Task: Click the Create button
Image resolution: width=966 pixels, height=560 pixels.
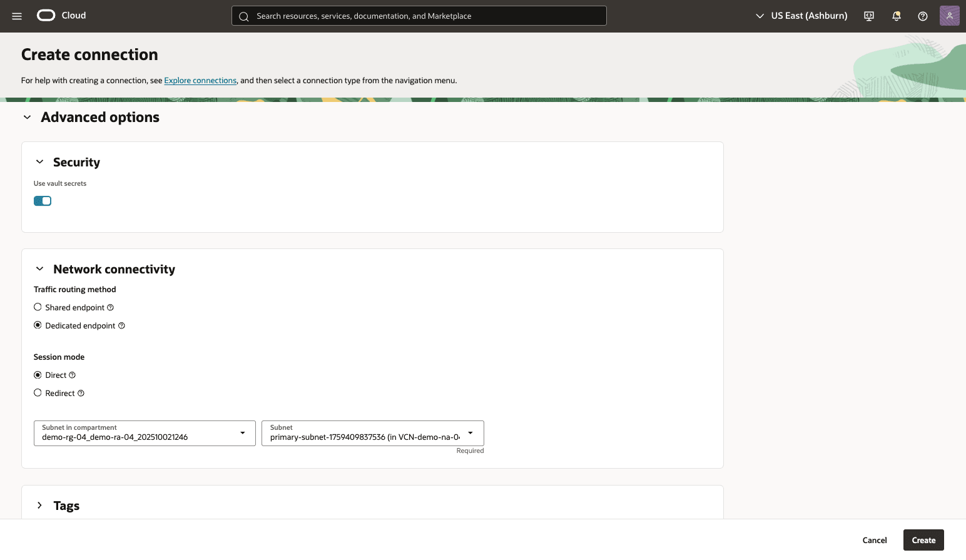Action: point(923,540)
